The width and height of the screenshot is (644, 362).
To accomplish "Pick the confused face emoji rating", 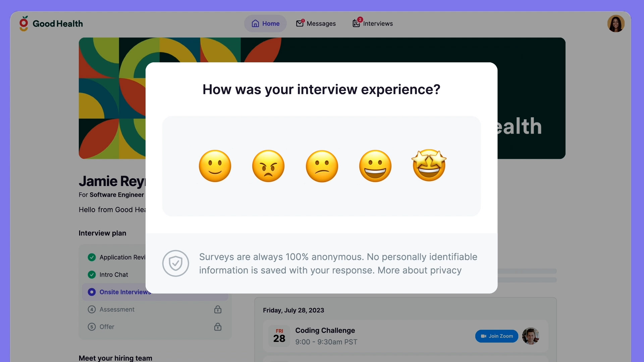I will click(322, 166).
